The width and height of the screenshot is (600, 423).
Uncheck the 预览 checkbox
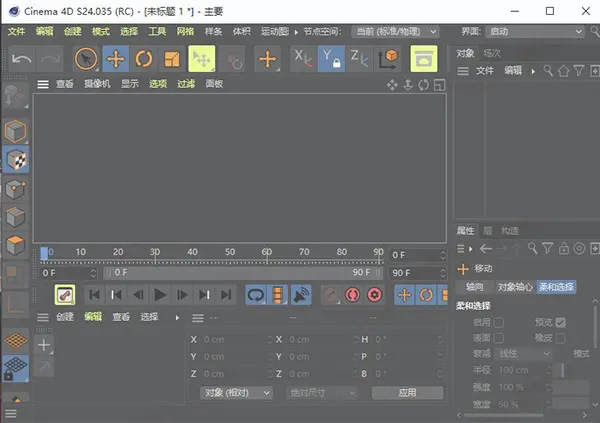click(x=561, y=323)
